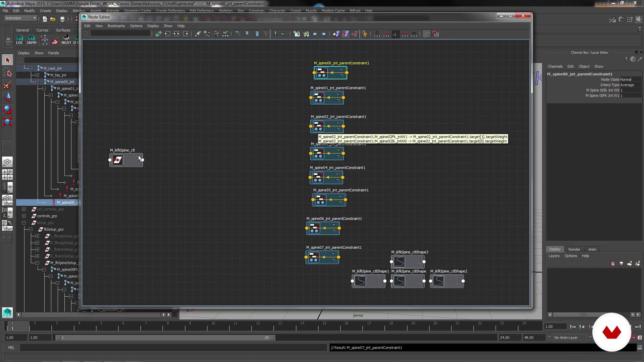This screenshot has width=644, height=362.
Task: Switch to single perspective view layout
Action: click(7, 162)
